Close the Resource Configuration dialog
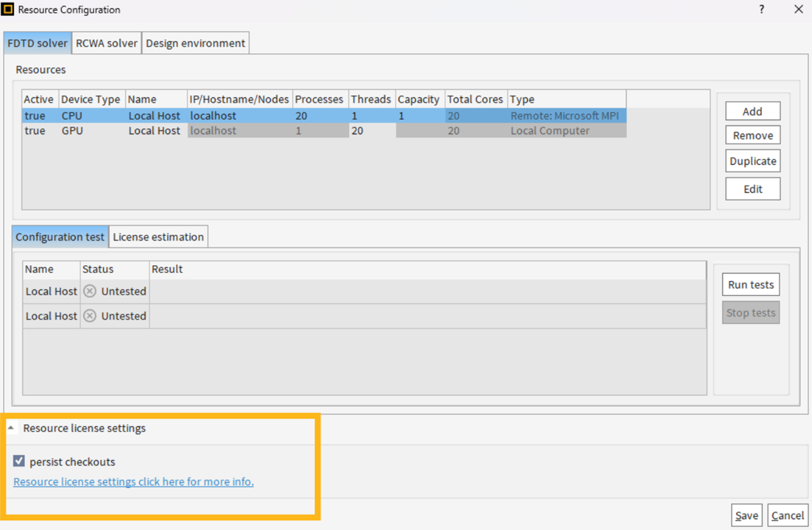This screenshot has height=530, width=812. tap(798, 9)
